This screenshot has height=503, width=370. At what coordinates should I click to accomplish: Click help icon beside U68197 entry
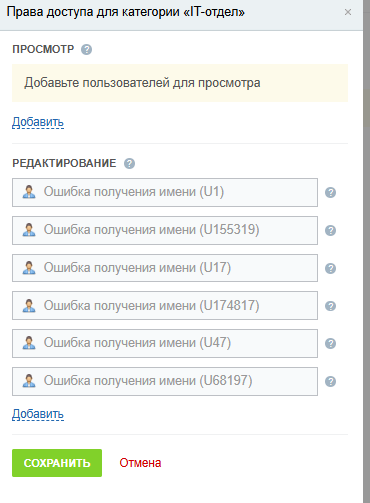(x=330, y=381)
